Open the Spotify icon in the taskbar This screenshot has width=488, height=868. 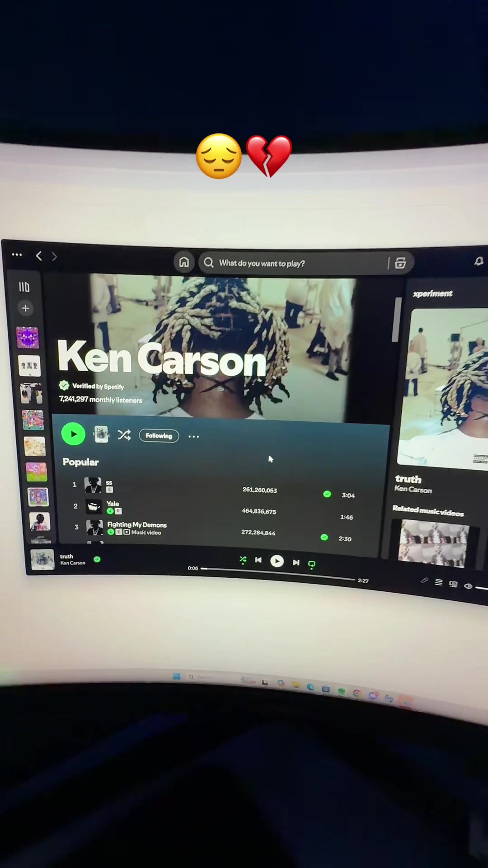341,691
